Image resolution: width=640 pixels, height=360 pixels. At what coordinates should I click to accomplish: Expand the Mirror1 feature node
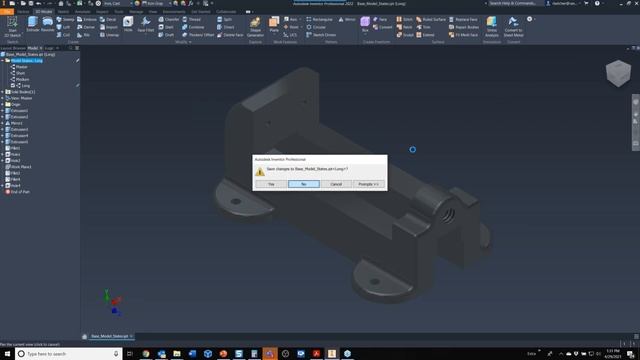click(x=2, y=123)
